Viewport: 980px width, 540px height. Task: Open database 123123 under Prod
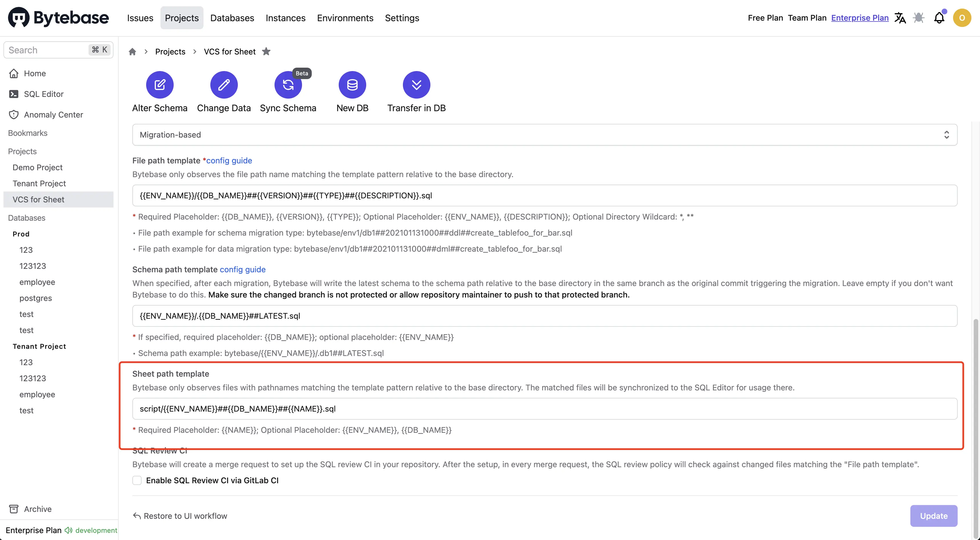[x=33, y=266]
